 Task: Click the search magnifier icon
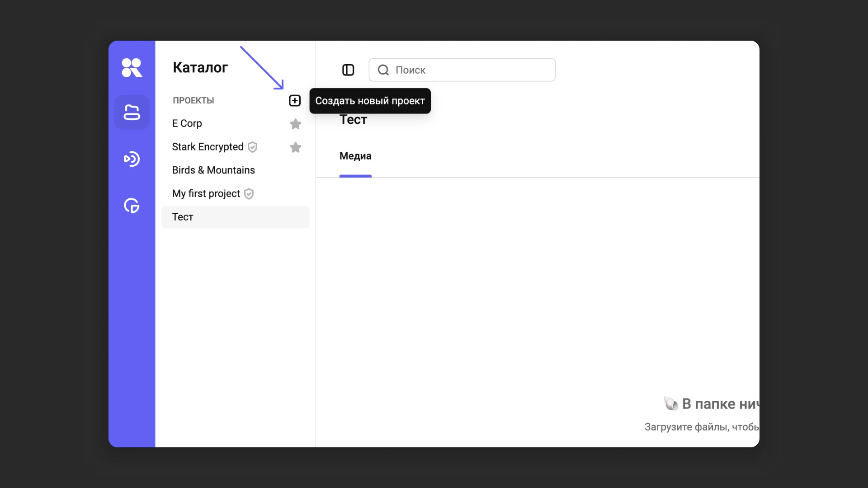pos(383,70)
